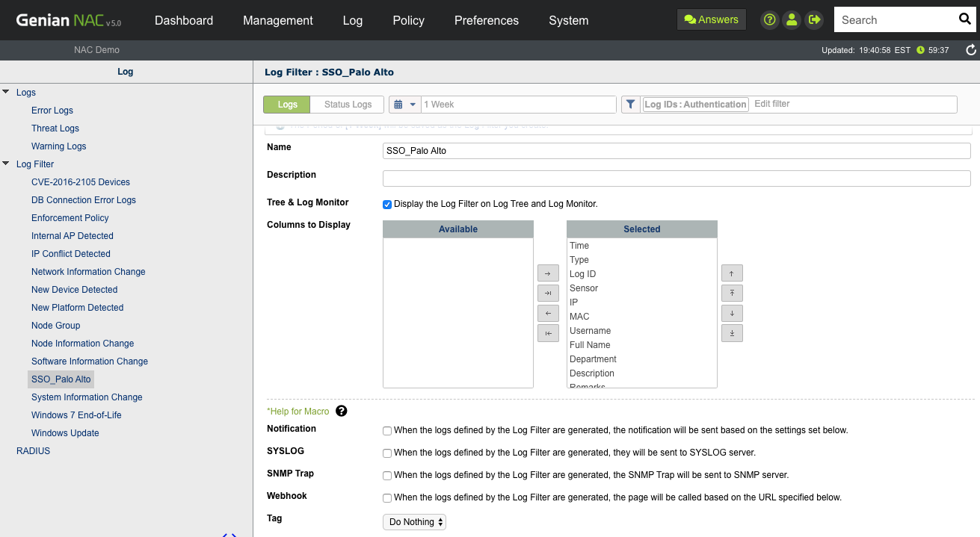
Task: Open the Tag Do Nothing dropdown
Action: click(x=414, y=522)
